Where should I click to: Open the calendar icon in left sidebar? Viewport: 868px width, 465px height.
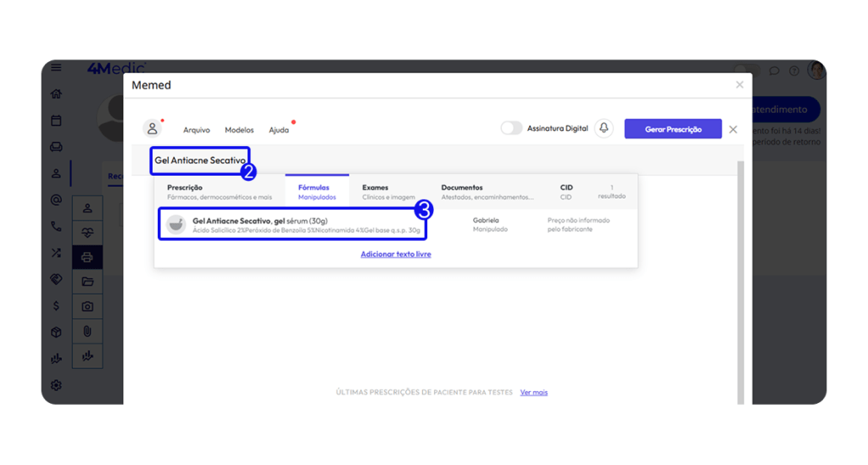point(56,120)
